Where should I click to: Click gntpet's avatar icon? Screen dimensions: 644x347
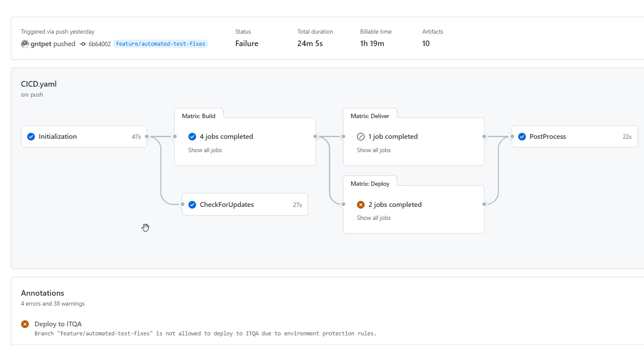25,44
